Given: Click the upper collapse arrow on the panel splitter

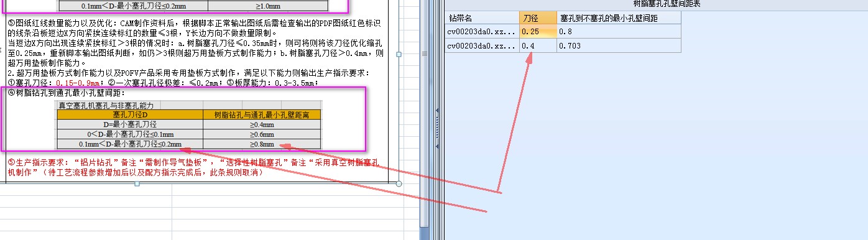Looking at the screenshot, I should pyautogui.click(x=437, y=111).
